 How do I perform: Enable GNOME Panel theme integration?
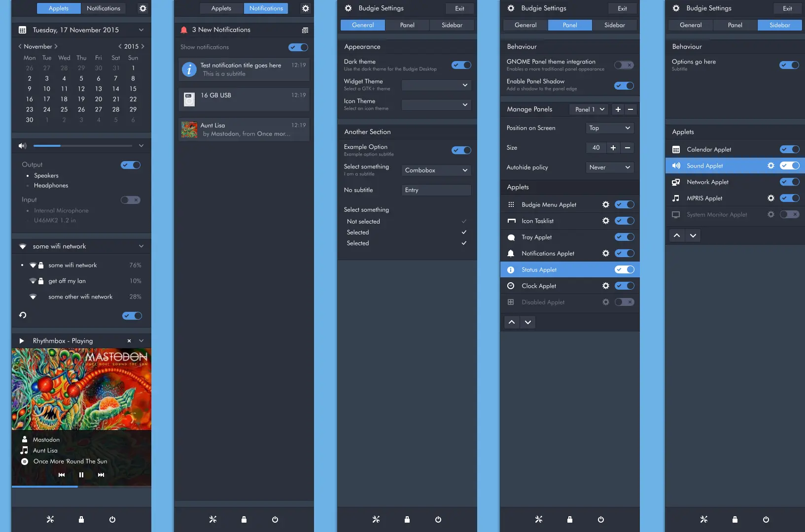pyautogui.click(x=624, y=65)
